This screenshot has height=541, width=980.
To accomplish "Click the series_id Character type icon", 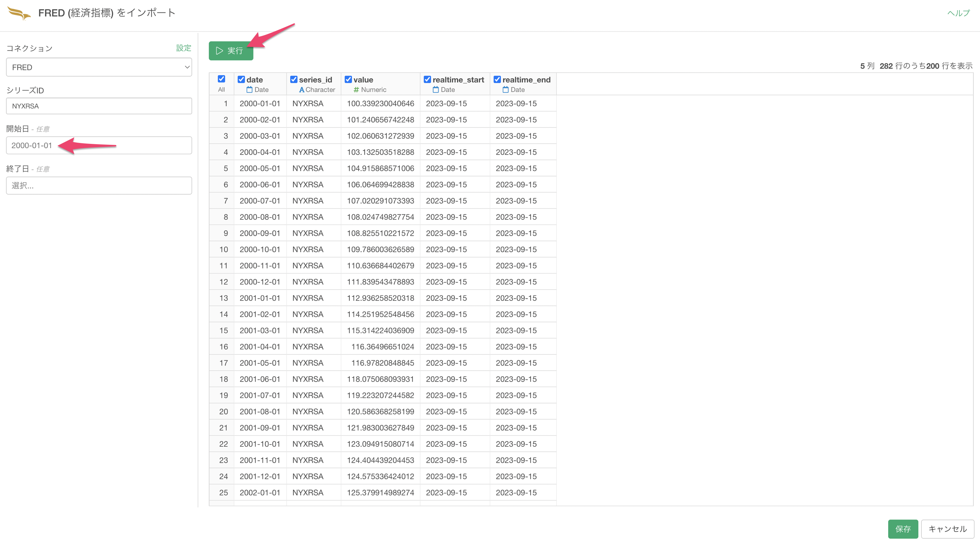I will pos(301,89).
